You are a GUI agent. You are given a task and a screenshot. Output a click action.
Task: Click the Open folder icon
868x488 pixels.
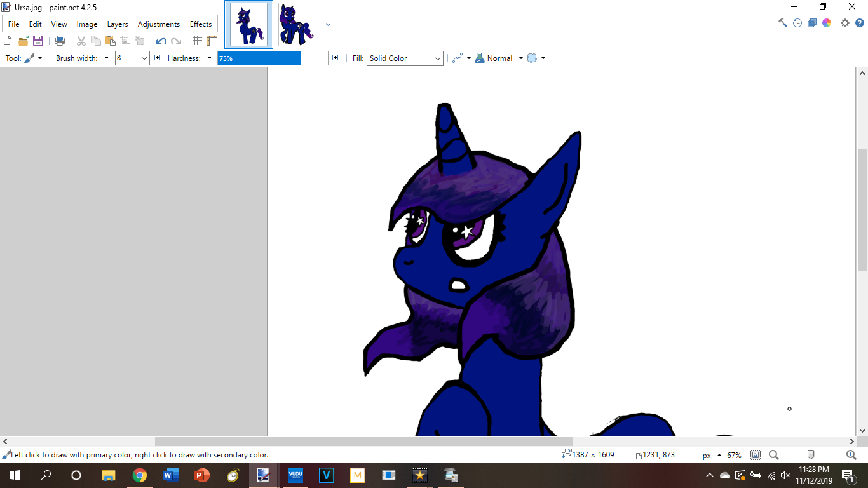tap(24, 41)
